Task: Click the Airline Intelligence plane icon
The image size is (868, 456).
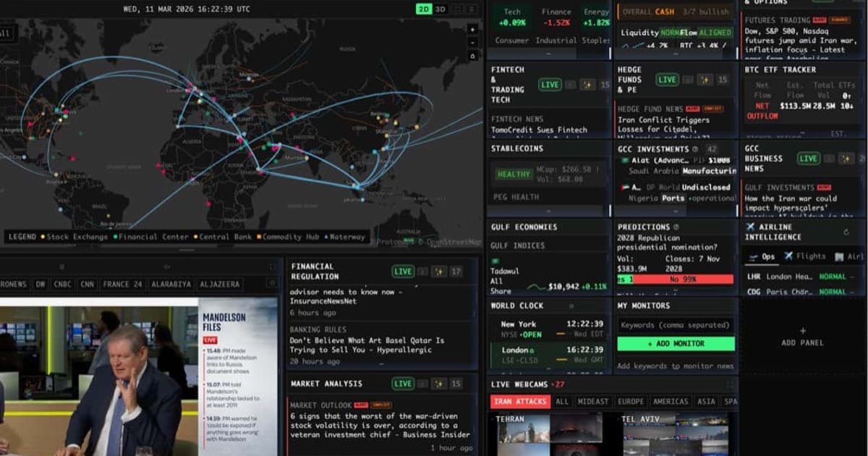Action: pos(750,227)
